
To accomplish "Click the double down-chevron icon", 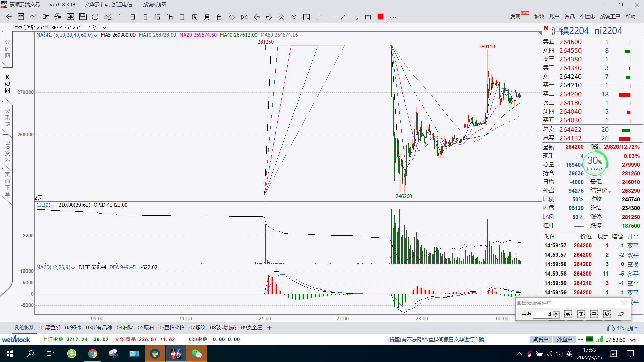I will pos(294,17).
